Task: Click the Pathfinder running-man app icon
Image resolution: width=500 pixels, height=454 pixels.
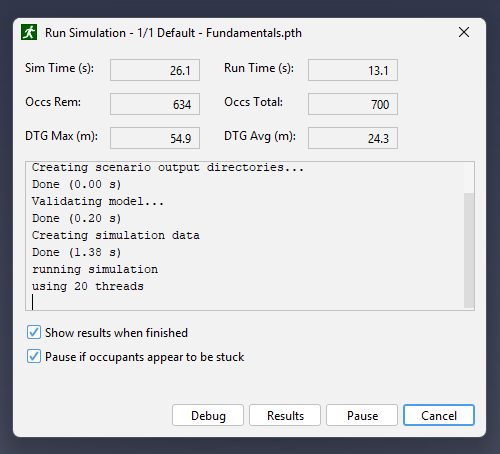Action: (x=29, y=32)
